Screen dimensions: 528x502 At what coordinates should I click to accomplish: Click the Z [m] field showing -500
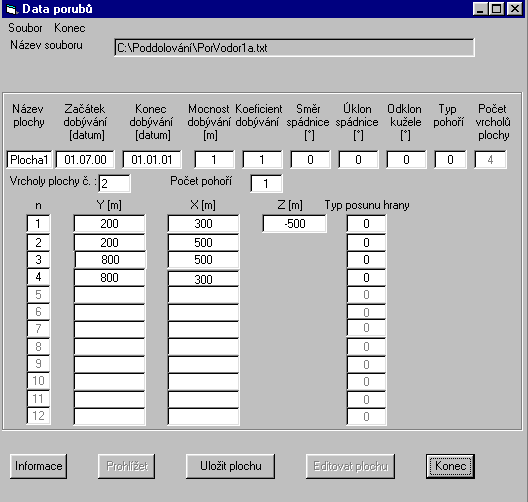pos(295,224)
